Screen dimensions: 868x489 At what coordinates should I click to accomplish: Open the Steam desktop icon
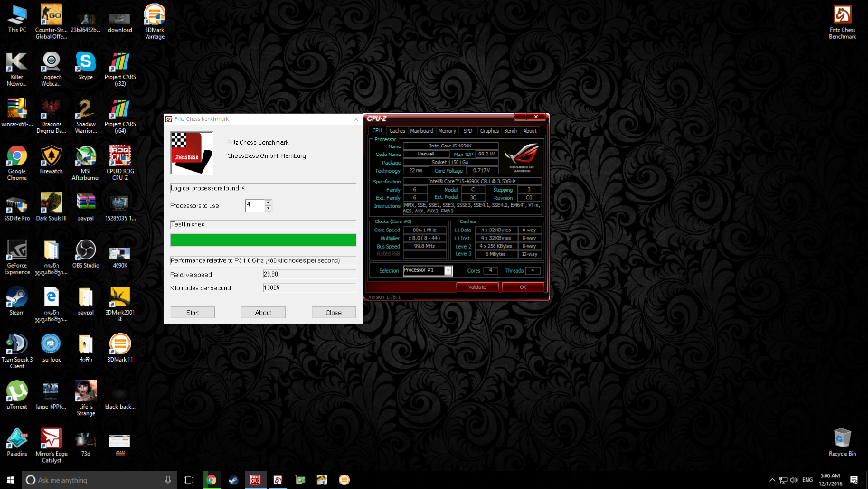[x=16, y=297]
